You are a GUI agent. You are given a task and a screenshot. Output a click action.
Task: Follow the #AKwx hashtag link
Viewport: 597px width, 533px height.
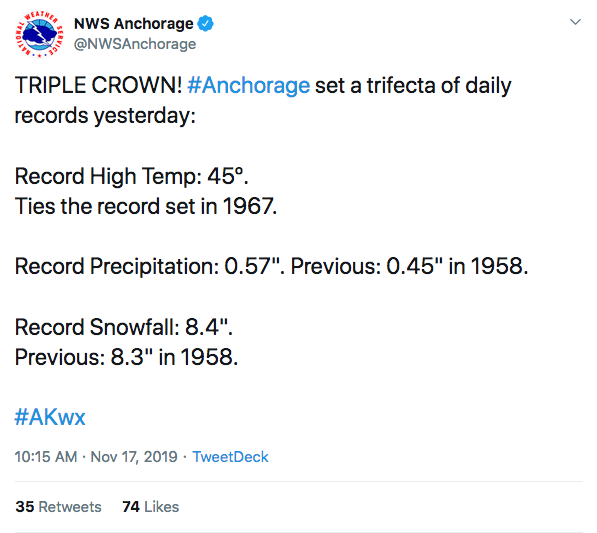(x=50, y=417)
